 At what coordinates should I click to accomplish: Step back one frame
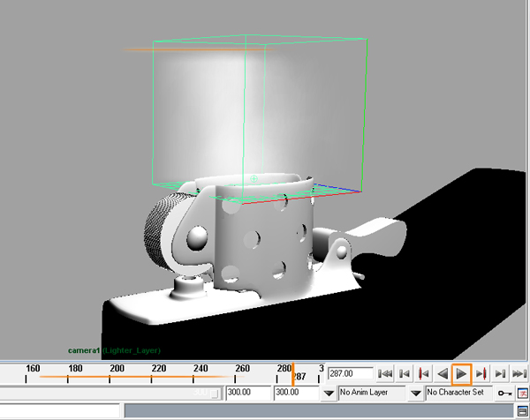404,374
